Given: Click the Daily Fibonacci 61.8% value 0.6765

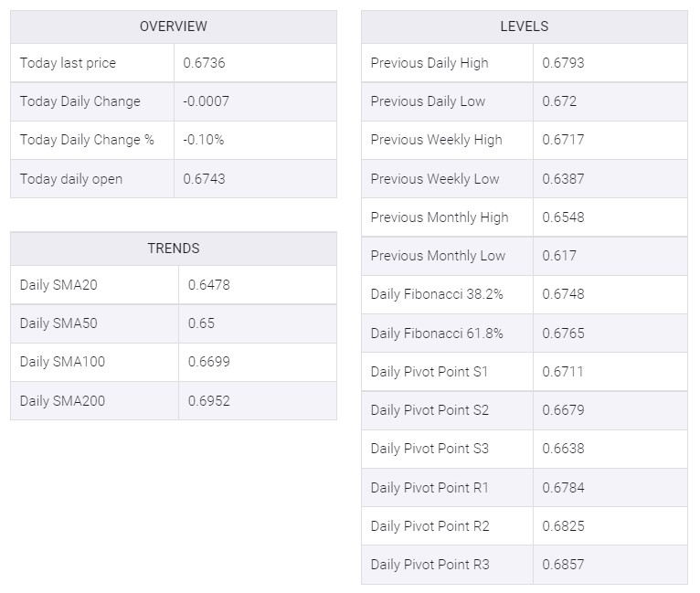Looking at the screenshot, I should (563, 334).
